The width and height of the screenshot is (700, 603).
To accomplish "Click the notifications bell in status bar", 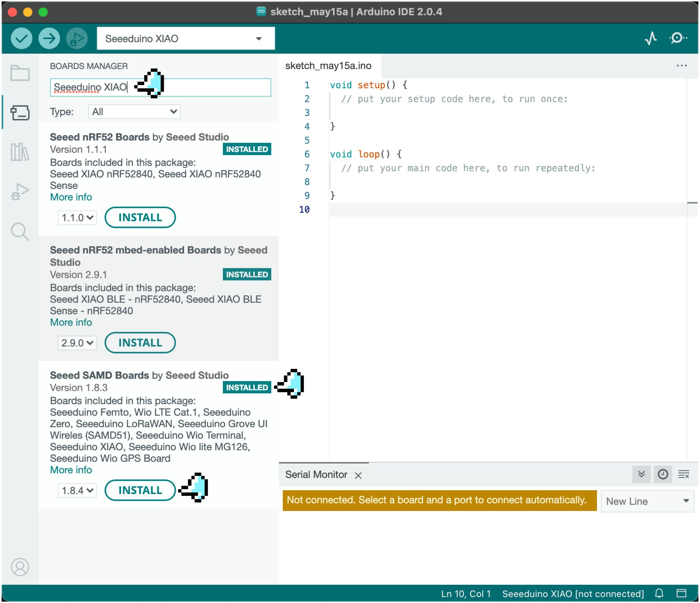I will point(659,593).
